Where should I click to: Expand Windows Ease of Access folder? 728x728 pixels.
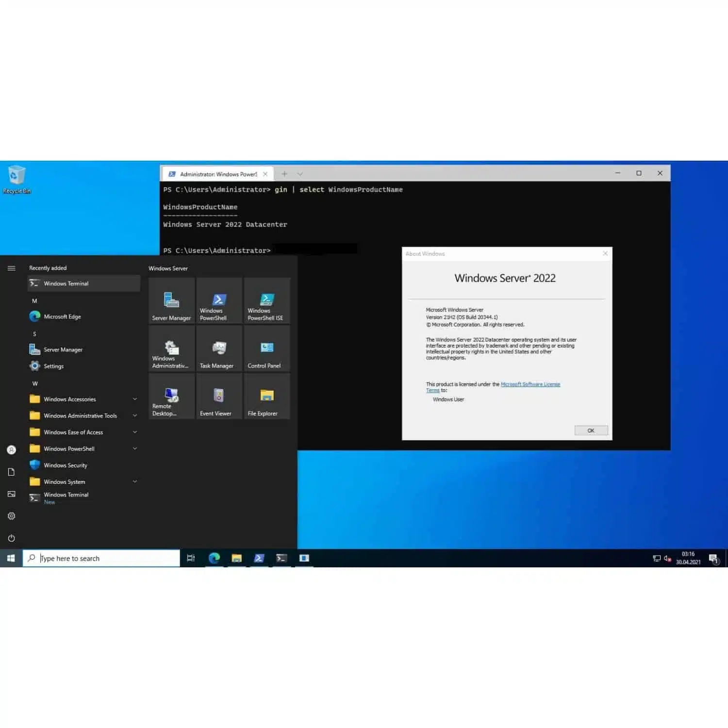pos(83,432)
